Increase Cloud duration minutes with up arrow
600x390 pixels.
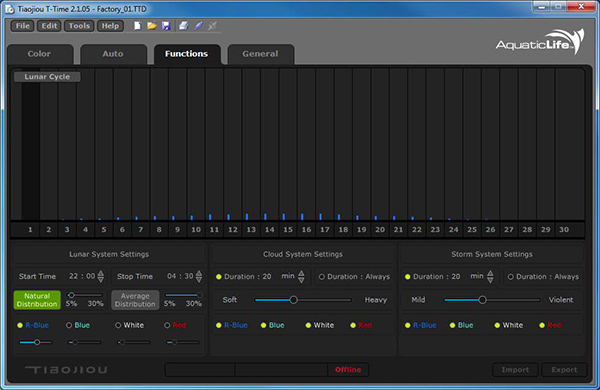click(x=302, y=273)
